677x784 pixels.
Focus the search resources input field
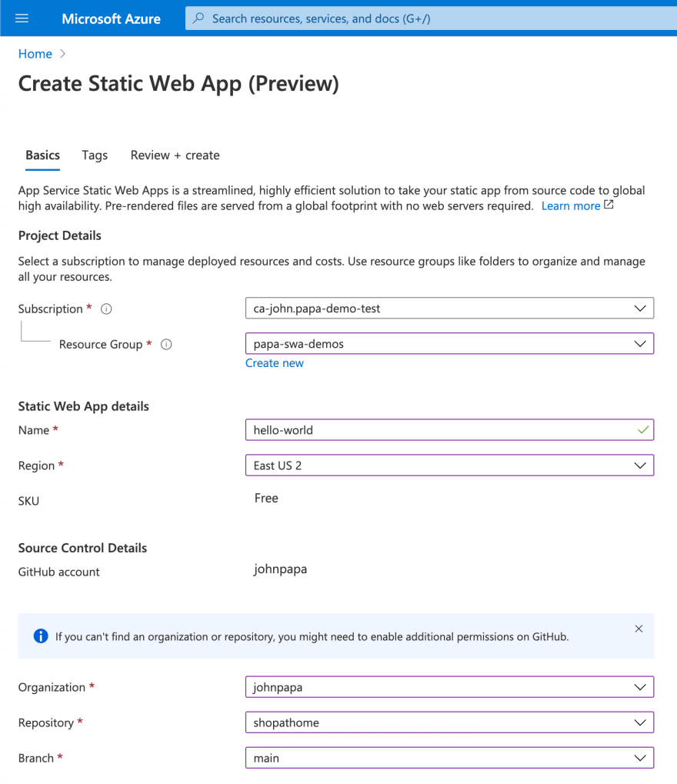pyautogui.click(x=431, y=18)
